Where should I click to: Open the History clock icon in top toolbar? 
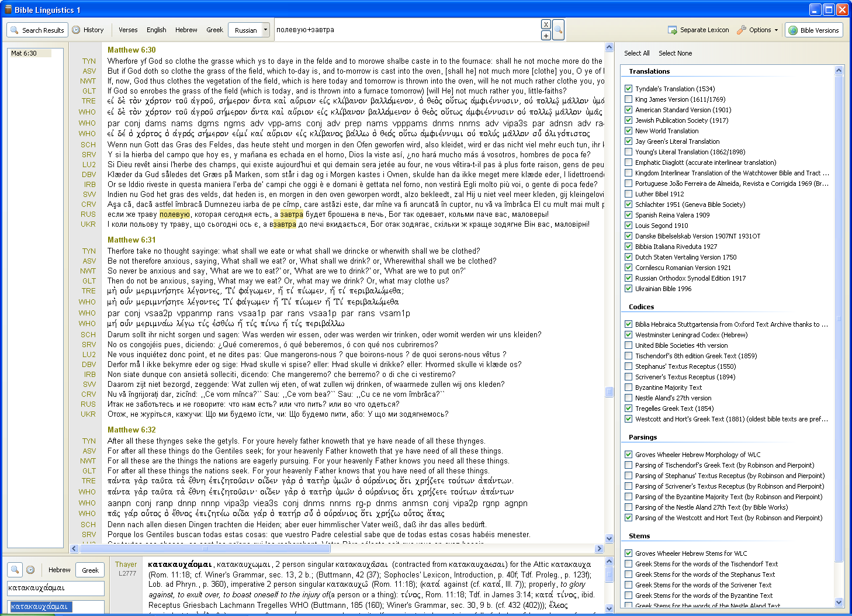pyautogui.click(x=77, y=30)
